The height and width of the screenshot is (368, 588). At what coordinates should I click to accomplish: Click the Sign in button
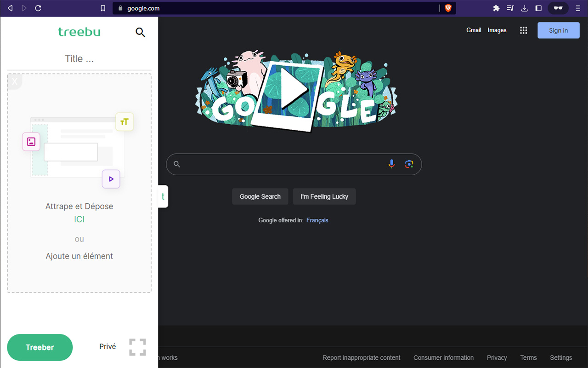[x=559, y=30]
